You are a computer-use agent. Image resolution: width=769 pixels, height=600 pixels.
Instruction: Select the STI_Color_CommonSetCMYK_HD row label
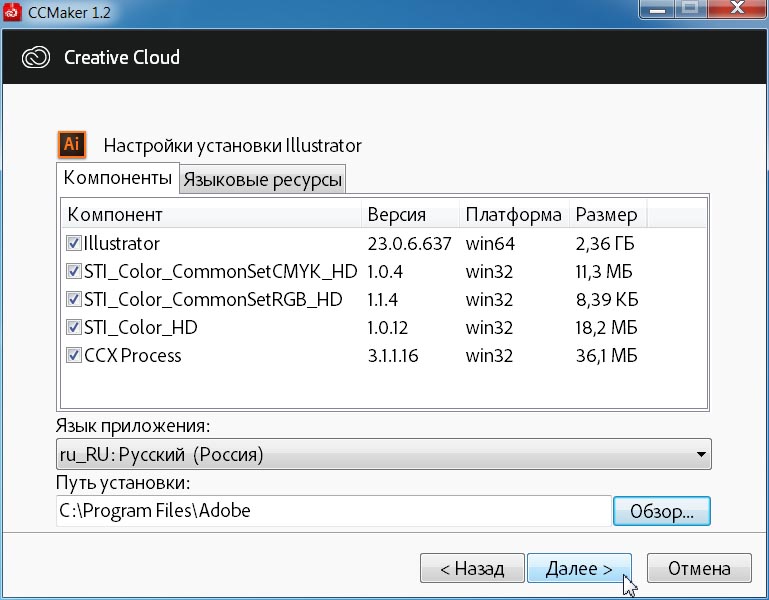(221, 271)
